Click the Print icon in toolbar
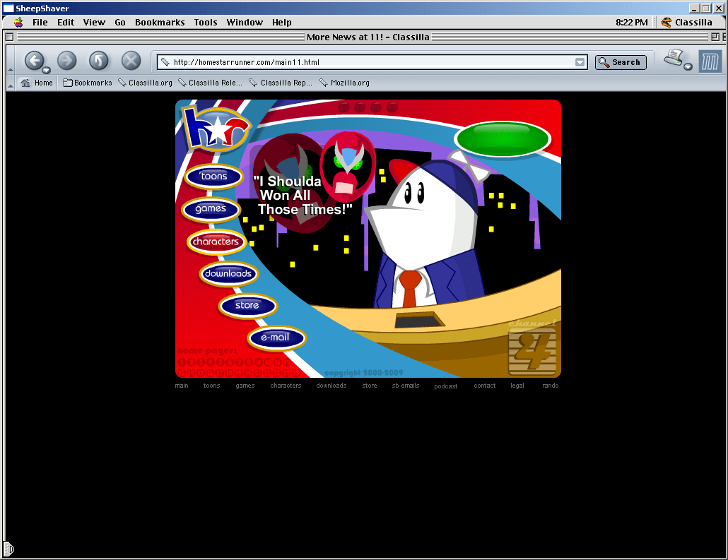The height and width of the screenshot is (560, 728). (x=673, y=59)
